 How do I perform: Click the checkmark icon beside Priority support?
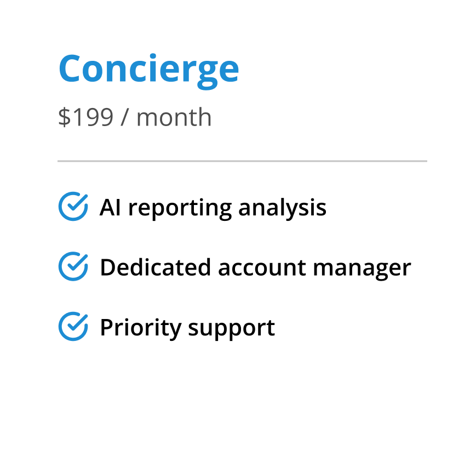coord(73,327)
